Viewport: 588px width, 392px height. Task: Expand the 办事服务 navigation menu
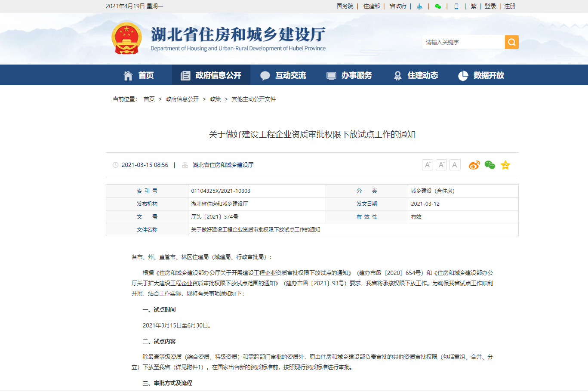click(x=349, y=75)
